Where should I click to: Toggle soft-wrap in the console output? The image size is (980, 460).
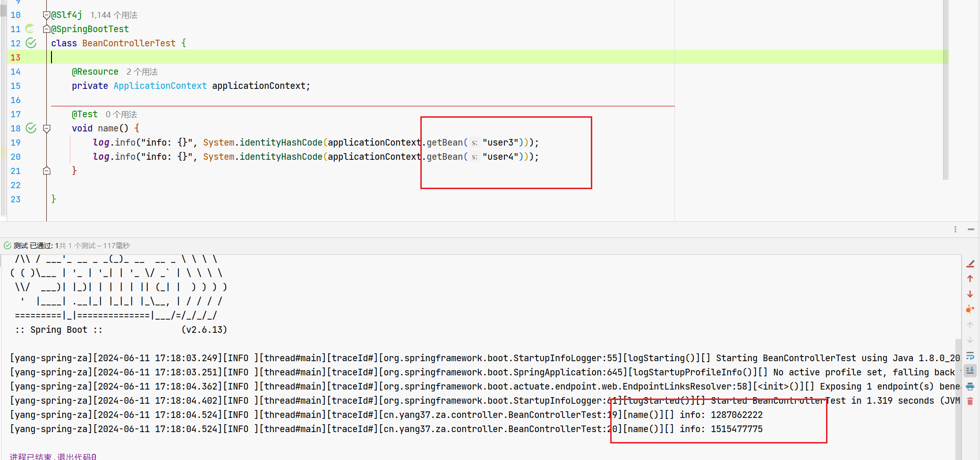tap(970, 356)
